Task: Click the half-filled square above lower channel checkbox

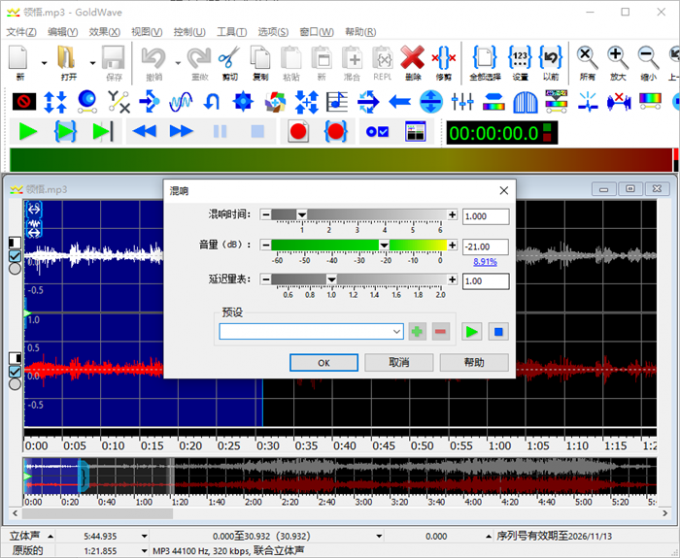Action: click(x=15, y=358)
